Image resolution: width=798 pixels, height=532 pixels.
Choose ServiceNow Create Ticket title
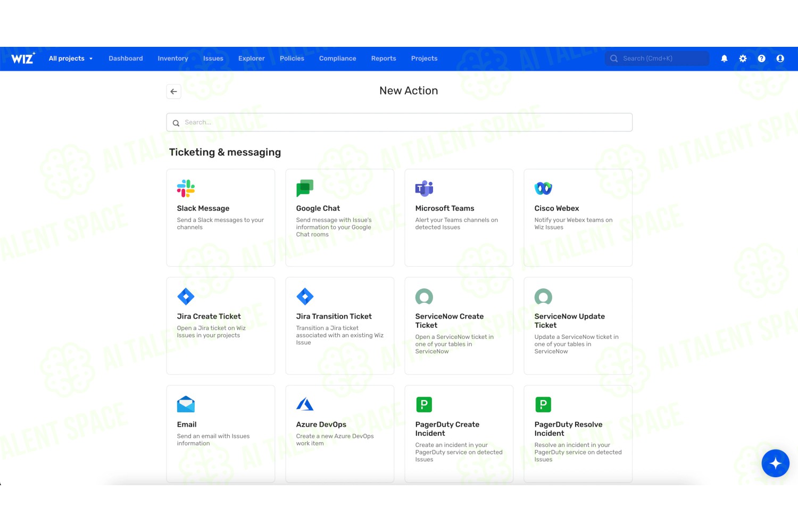click(450, 321)
